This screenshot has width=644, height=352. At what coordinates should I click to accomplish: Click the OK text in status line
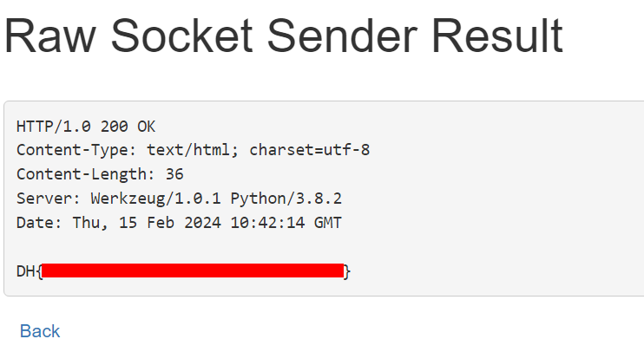pos(146,127)
